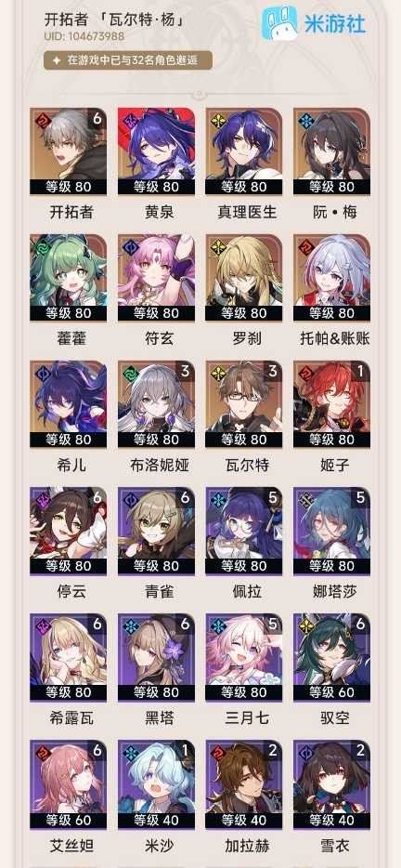Click the 米游社 logo icon

point(279,22)
